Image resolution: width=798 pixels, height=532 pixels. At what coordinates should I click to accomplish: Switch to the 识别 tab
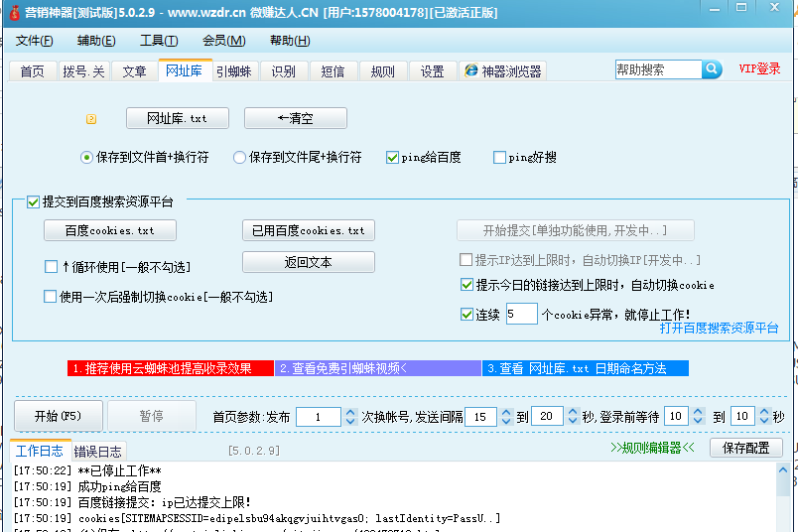[x=284, y=70]
